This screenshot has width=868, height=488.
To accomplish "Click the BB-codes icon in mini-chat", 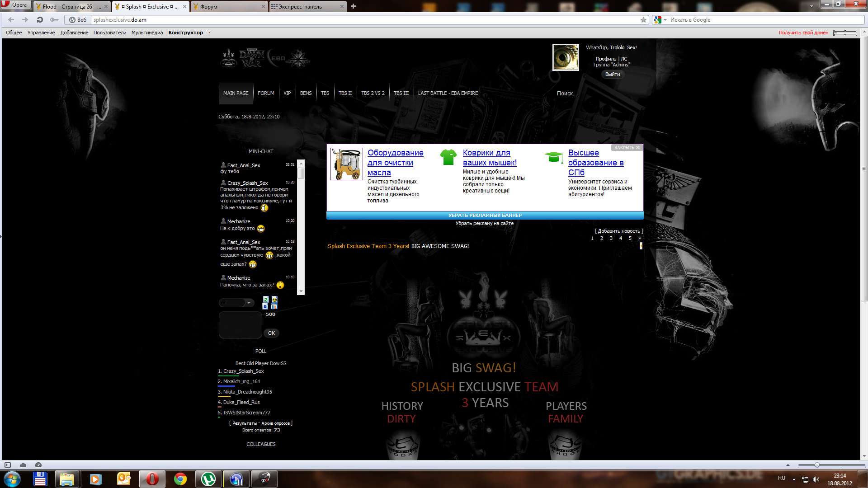I will tap(265, 306).
